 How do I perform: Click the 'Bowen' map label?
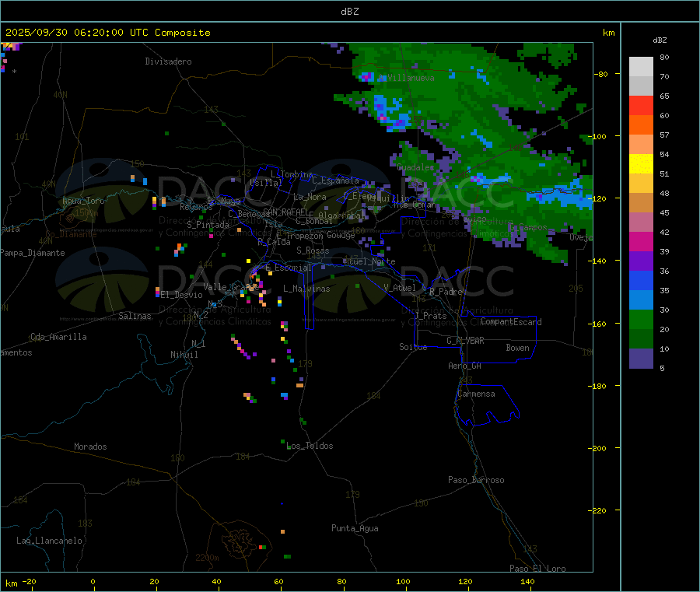[x=517, y=349]
